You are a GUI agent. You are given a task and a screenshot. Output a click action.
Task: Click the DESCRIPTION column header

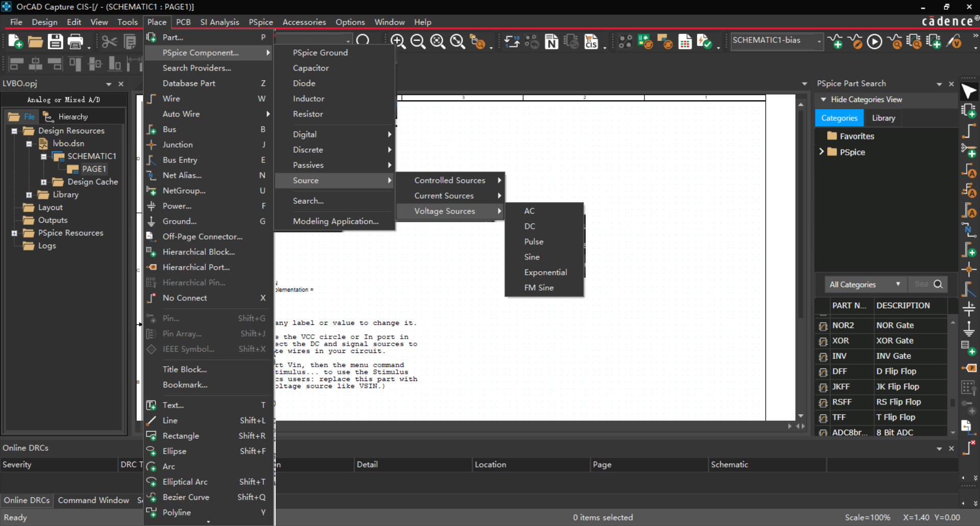911,305
